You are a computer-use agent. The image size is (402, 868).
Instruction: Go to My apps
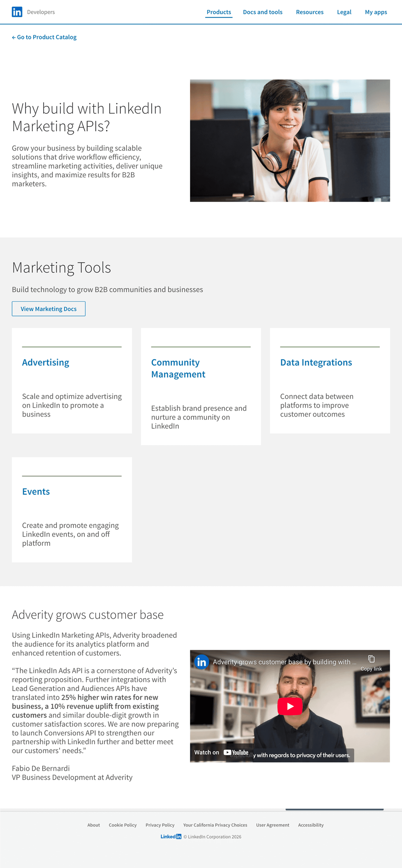(x=376, y=12)
